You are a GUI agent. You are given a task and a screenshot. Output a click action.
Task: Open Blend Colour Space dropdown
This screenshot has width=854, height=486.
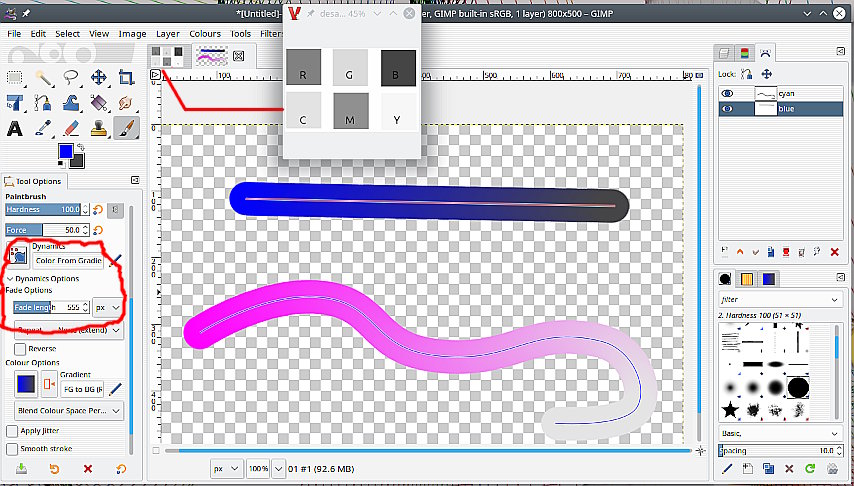[69, 410]
